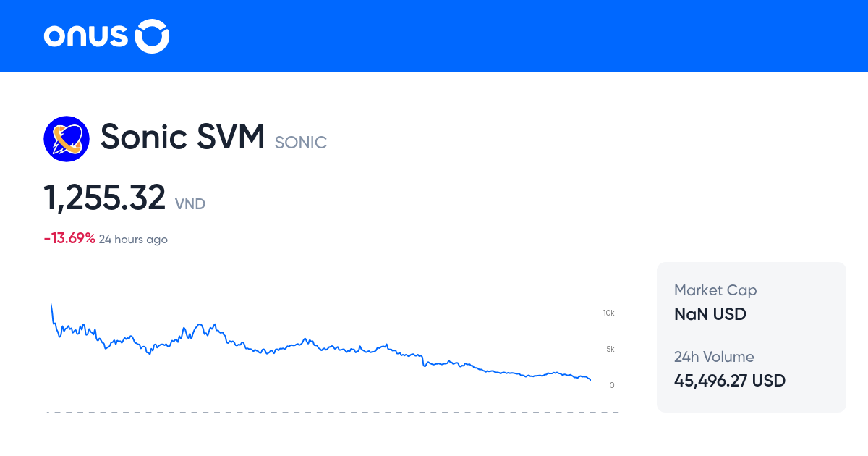
Task: Toggle the VND currency label
Action: (x=190, y=205)
